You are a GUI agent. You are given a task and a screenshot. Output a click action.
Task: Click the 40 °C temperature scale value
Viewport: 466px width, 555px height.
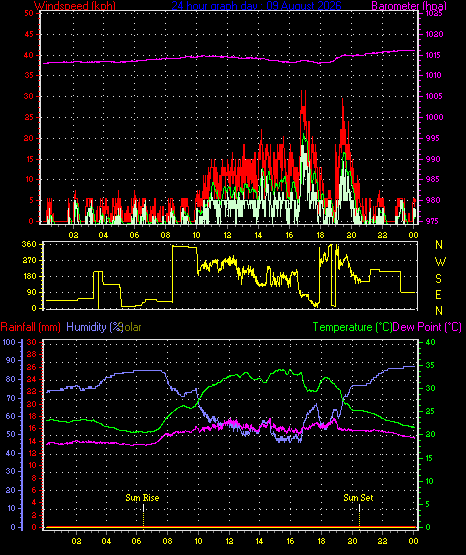click(430, 342)
